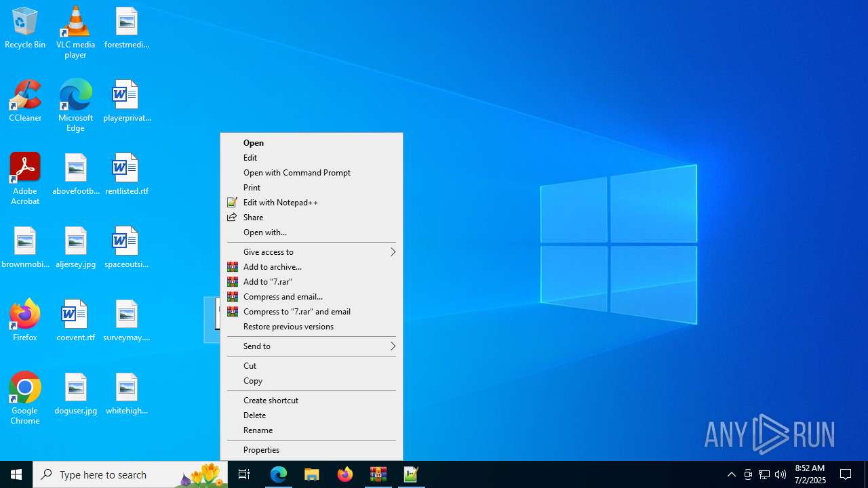This screenshot has width=868, height=488.
Task: Open the Windows Start menu
Action: (16, 474)
